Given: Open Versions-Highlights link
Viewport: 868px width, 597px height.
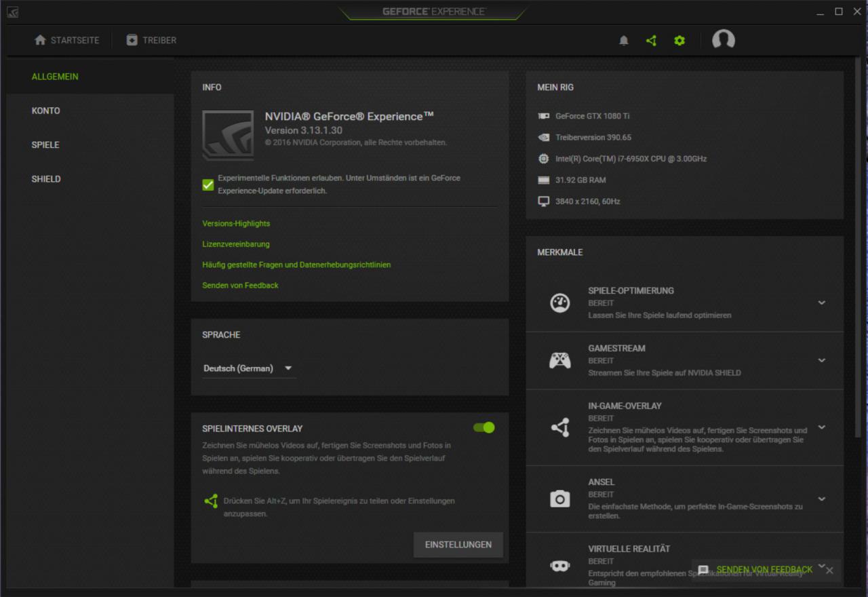Looking at the screenshot, I should click(x=236, y=223).
